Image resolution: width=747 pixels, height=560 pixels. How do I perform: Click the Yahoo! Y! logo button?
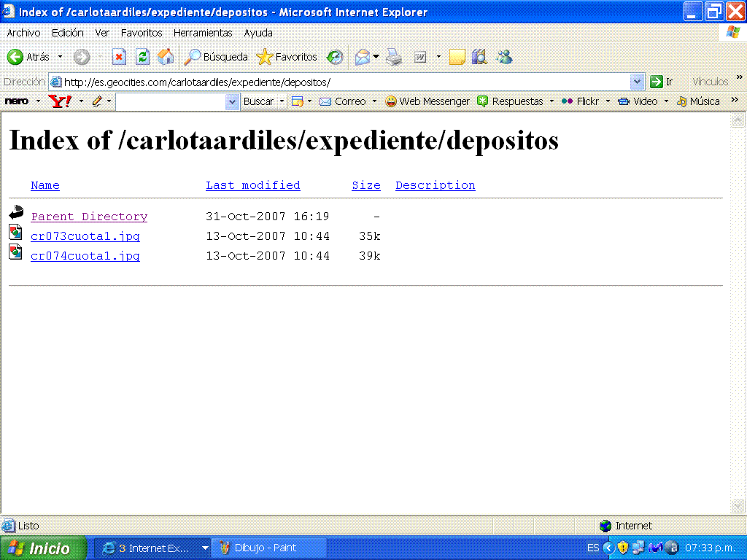click(60, 101)
